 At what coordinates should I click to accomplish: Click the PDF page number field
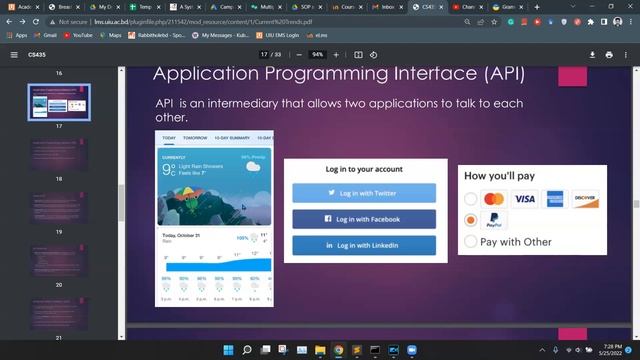[264, 55]
